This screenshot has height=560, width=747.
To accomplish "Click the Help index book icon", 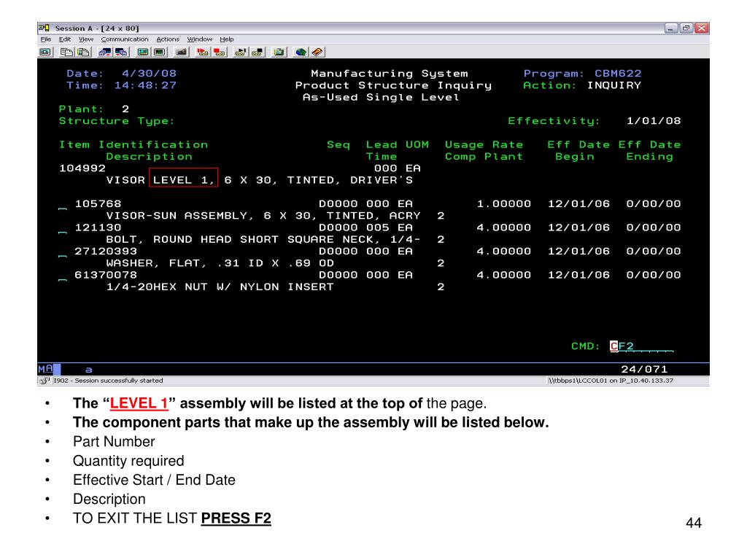I will tap(318, 52).
